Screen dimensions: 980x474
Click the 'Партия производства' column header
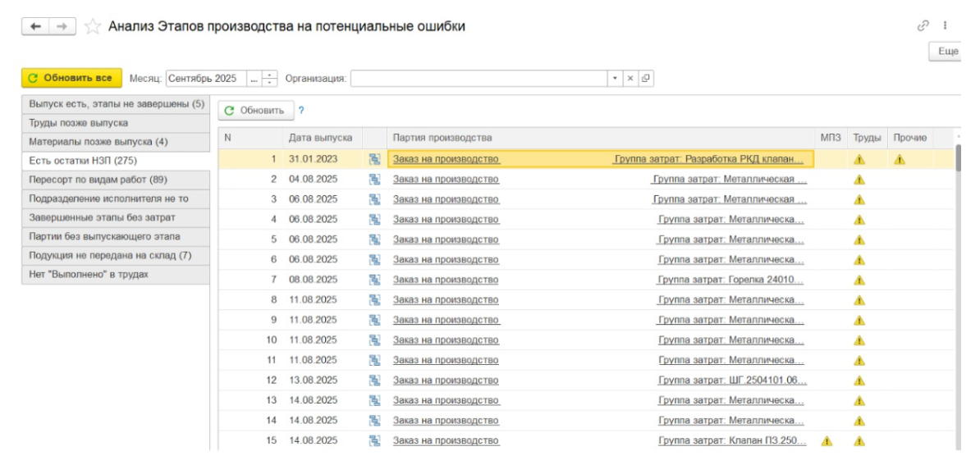pos(601,138)
